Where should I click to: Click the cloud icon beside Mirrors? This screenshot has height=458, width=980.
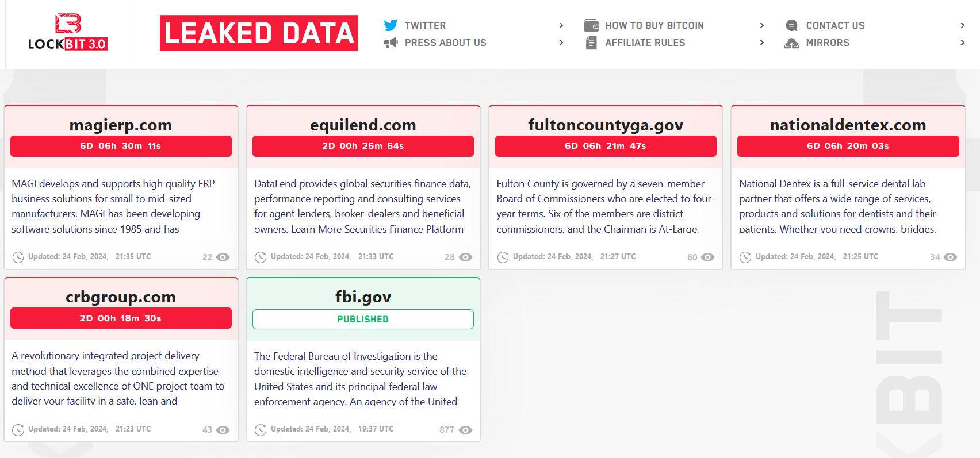pos(791,43)
